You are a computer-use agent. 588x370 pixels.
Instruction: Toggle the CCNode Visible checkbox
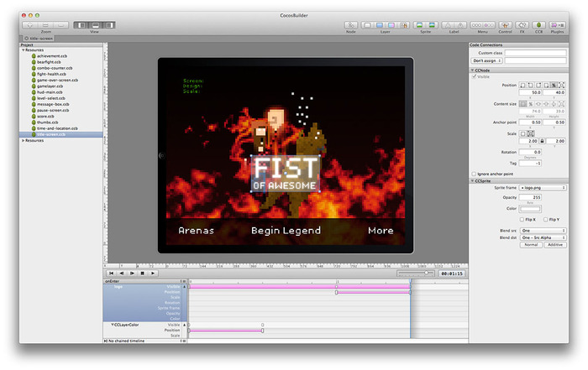click(474, 76)
